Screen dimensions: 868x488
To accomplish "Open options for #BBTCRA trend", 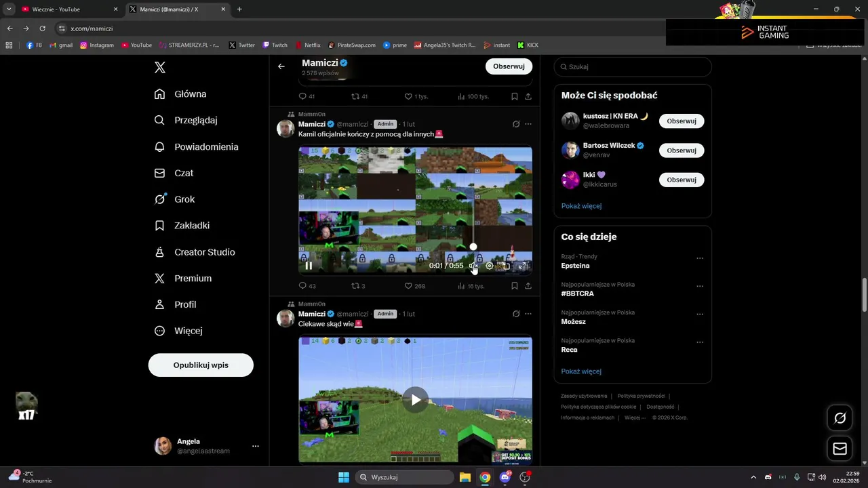I will coord(700,286).
